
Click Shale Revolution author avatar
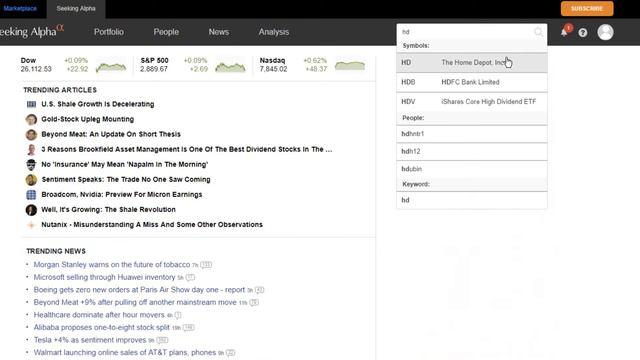31,210
